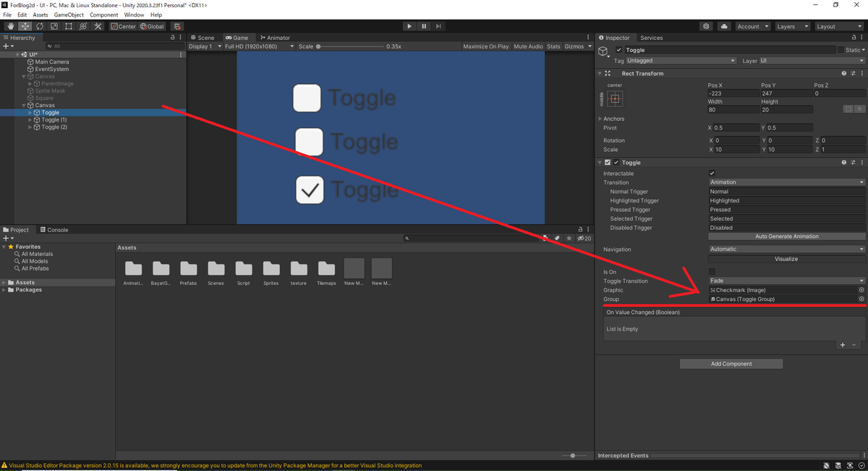This screenshot has height=471, width=868.
Task: Disable the Interactable checkbox
Action: pyautogui.click(x=712, y=174)
